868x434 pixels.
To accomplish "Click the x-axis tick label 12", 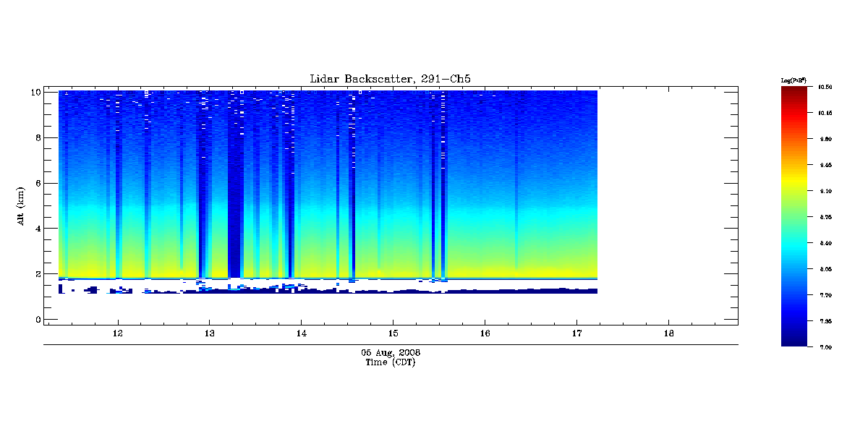I will (118, 334).
